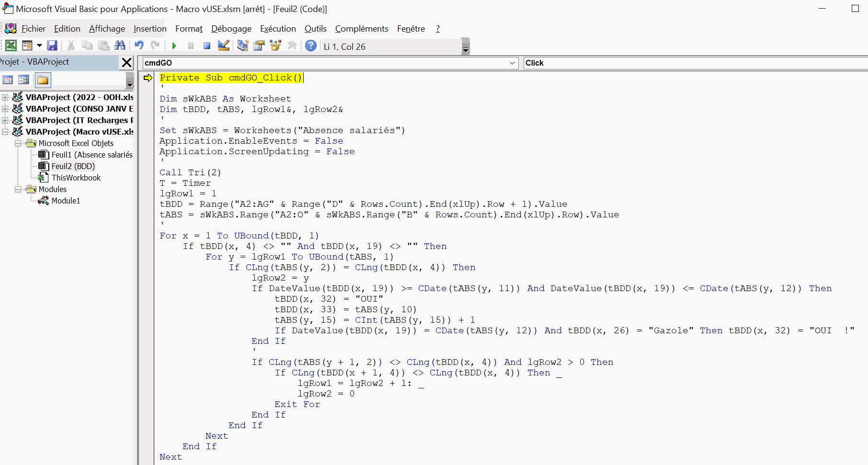The width and height of the screenshot is (868, 465).
Task: Open the cmdGO object dropdown list
Action: pos(512,63)
